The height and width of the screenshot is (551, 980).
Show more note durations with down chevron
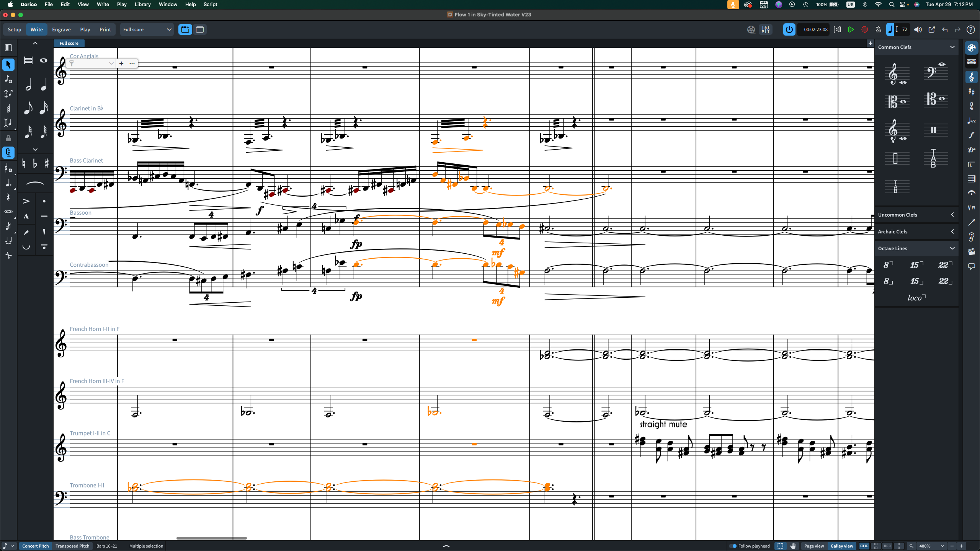(x=35, y=149)
